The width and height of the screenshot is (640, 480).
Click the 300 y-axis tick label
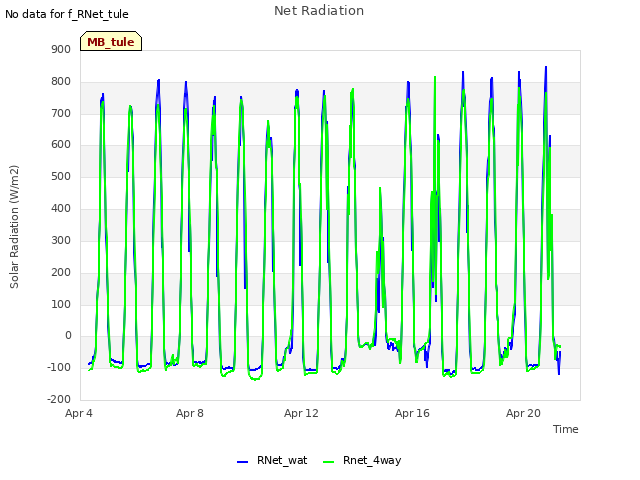pyautogui.click(x=61, y=240)
